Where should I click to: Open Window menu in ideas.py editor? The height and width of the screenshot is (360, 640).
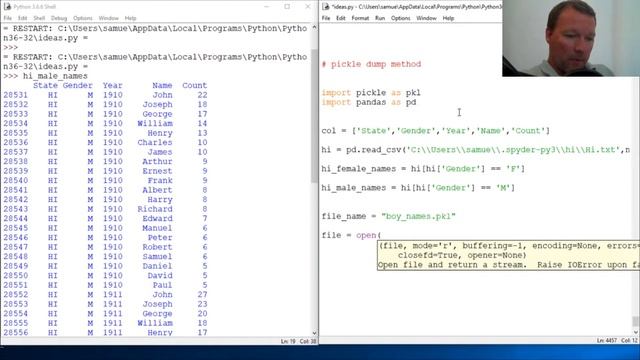426,18
